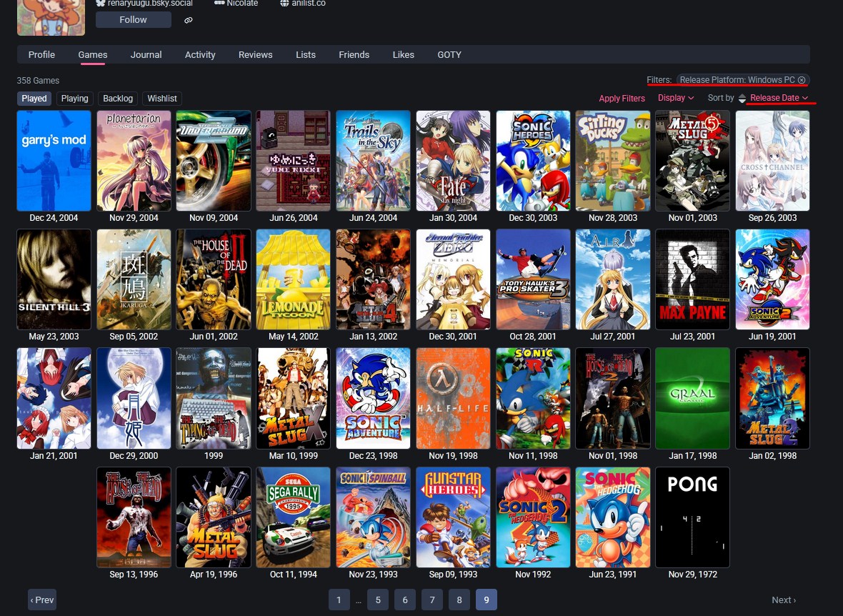Open the Cross Channel cover
The image size is (843, 616).
point(772,161)
